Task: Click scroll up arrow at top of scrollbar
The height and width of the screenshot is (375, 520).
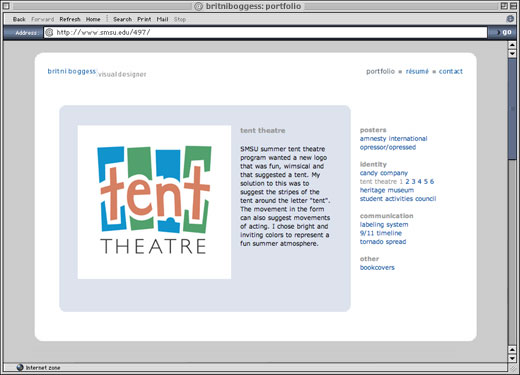Action: 512,45
